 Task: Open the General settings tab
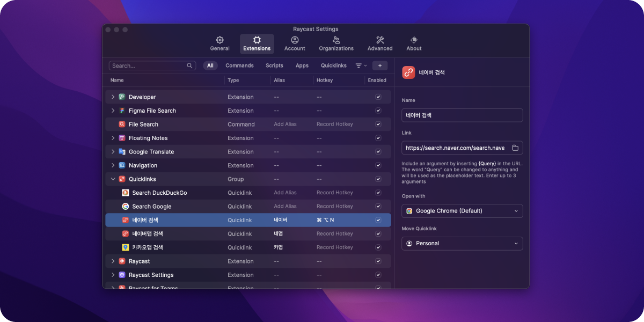point(219,44)
